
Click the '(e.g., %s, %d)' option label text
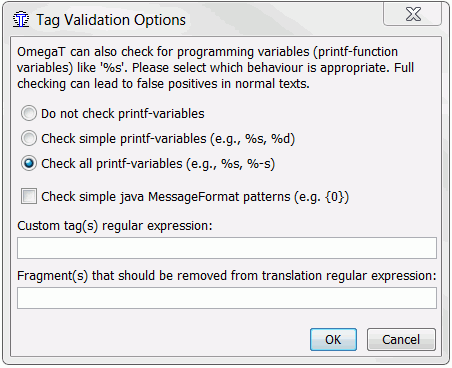[253, 139]
